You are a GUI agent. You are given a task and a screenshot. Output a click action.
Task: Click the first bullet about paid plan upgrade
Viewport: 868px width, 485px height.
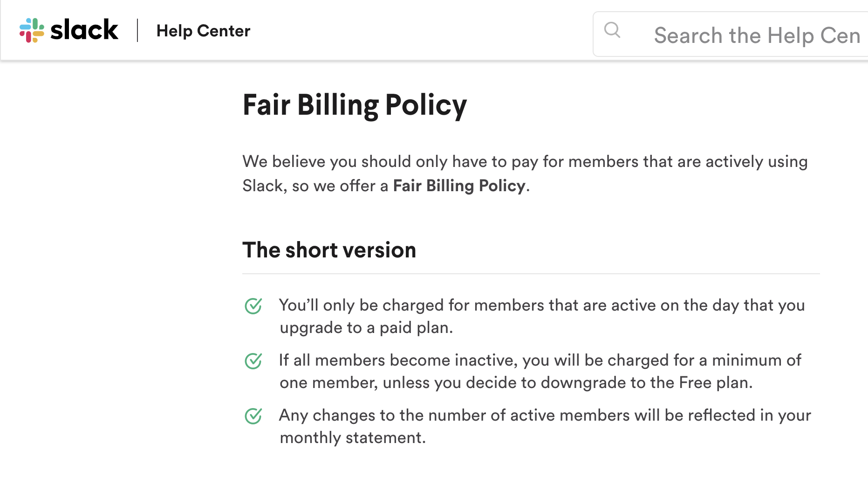[x=542, y=316]
